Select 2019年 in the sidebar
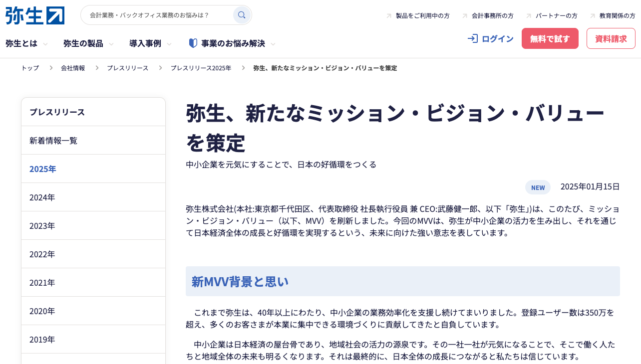 point(93,339)
